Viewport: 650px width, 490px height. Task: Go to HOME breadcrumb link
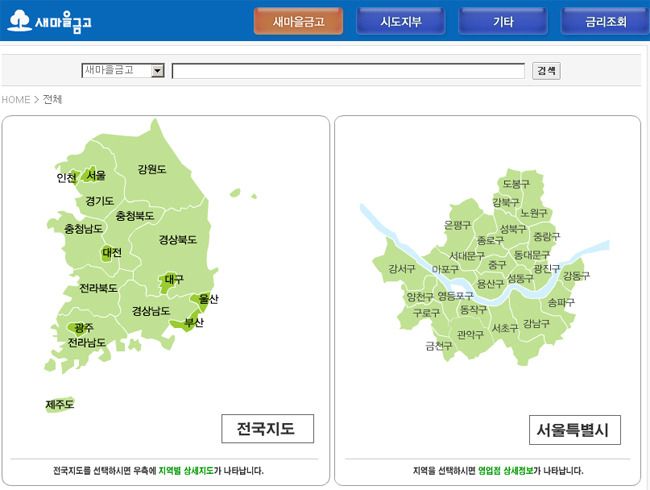click(x=16, y=100)
